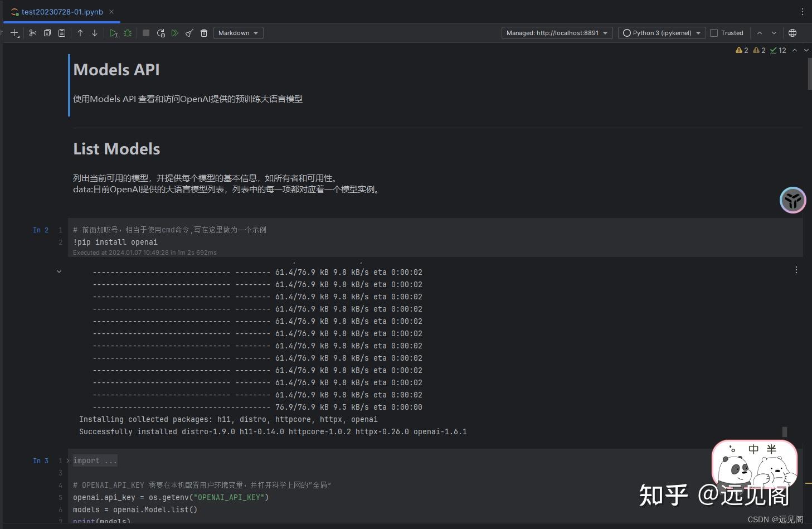
Task: Jump to next problem via inspection down arrow
Action: pyautogui.click(x=806, y=50)
